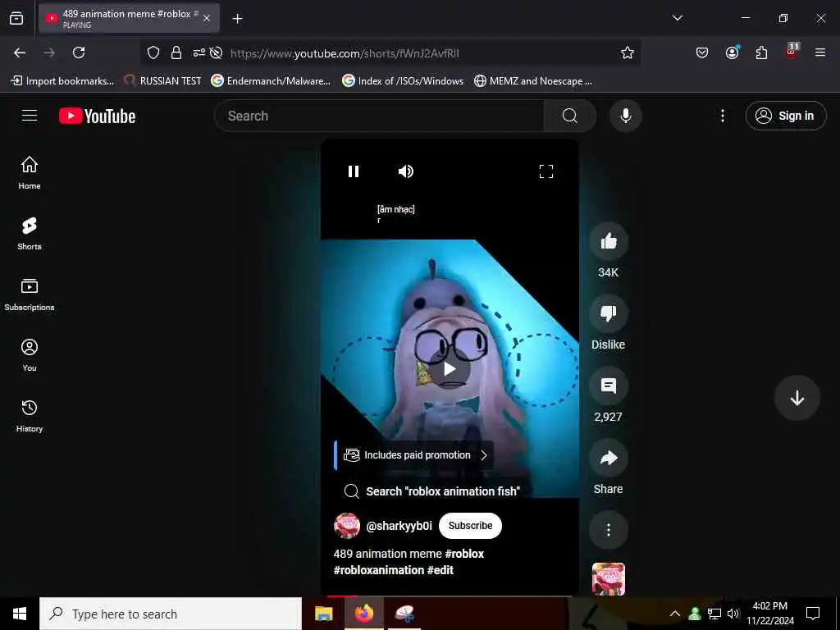Open MEMZ and Noescape bookmark
Image resolution: width=840 pixels, height=630 pixels.
pyautogui.click(x=533, y=81)
